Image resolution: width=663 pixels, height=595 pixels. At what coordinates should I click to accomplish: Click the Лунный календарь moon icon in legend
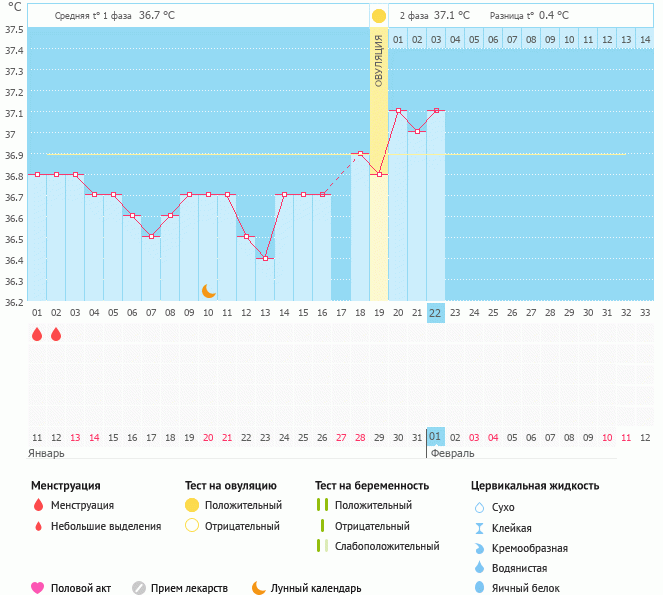click(259, 588)
